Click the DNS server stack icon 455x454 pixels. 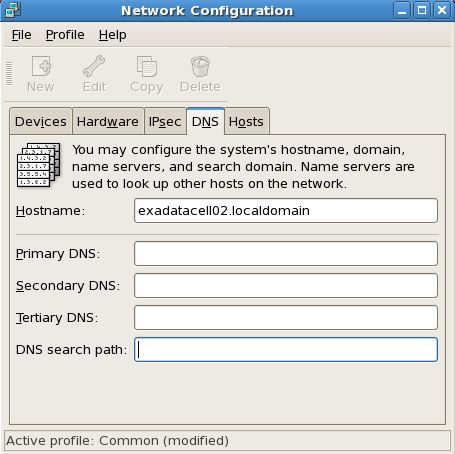[39, 165]
